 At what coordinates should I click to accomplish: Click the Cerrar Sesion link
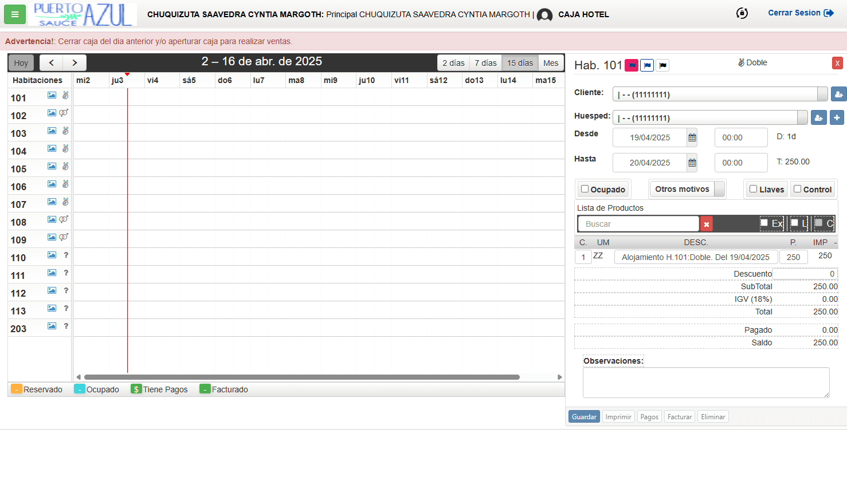(800, 13)
